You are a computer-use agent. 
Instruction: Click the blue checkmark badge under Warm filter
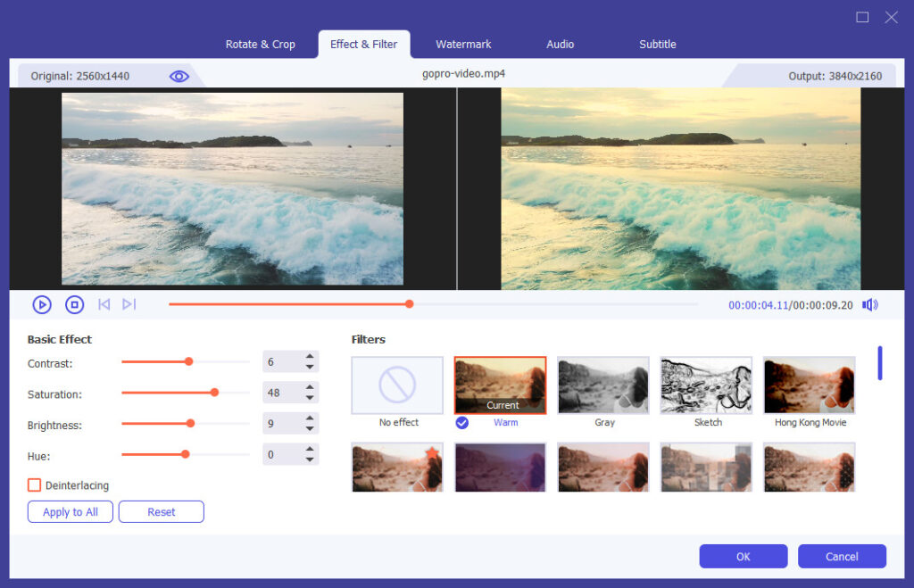pos(462,423)
